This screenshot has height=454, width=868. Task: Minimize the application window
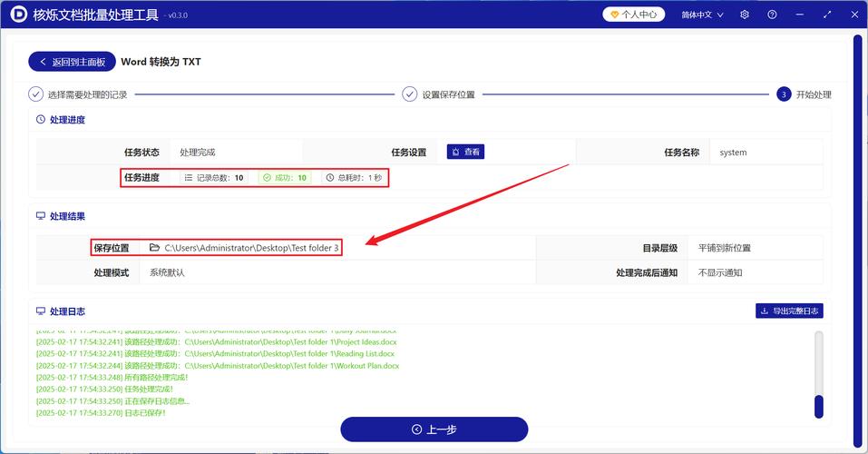click(x=799, y=15)
